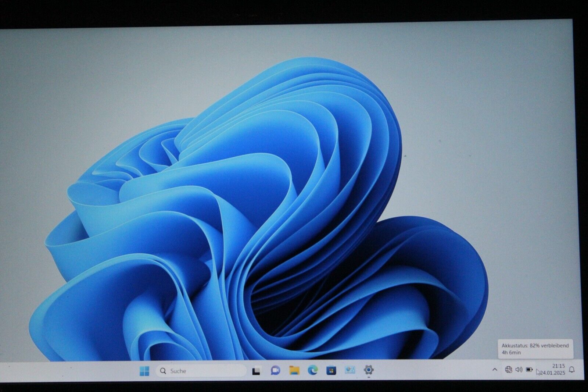Open the Windows Start menu
Image resolution: width=588 pixels, height=392 pixels.
point(144,371)
